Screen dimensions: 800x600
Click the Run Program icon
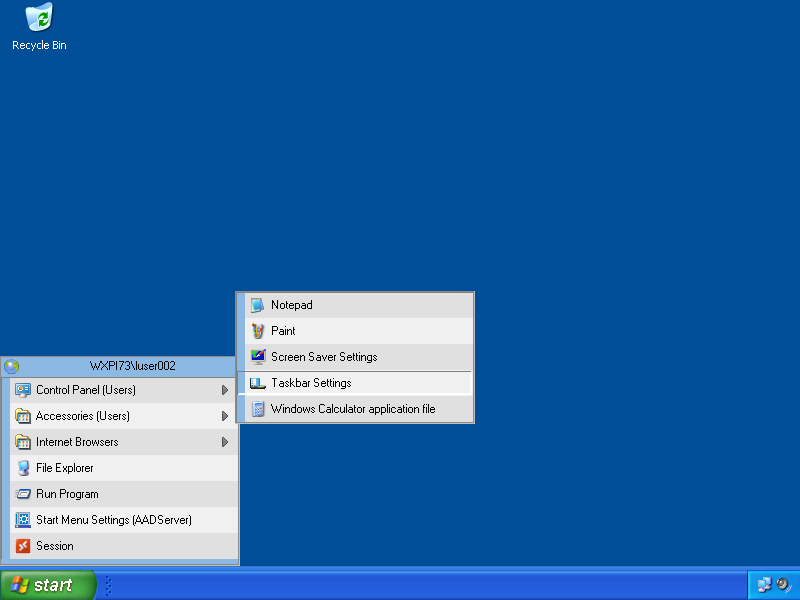(x=23, y=494)
